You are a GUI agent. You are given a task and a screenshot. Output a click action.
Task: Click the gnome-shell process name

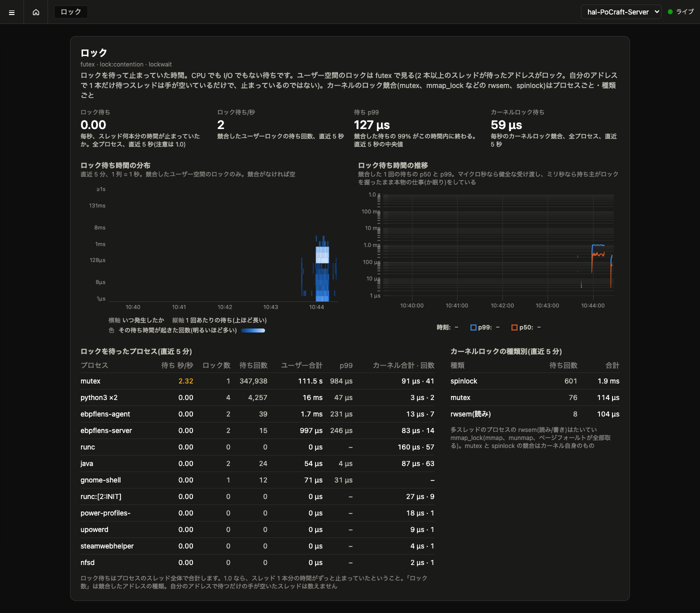(x=100, y=480)
